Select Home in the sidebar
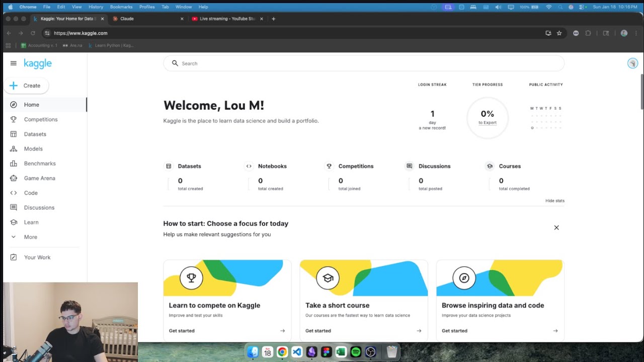 coord(45,105)
